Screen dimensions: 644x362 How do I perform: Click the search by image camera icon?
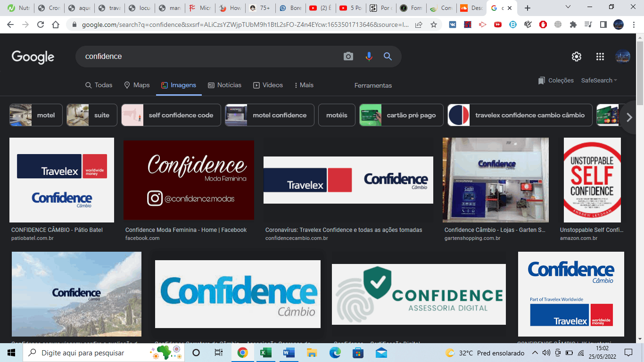pyautogui.click(x=348, y=57)
